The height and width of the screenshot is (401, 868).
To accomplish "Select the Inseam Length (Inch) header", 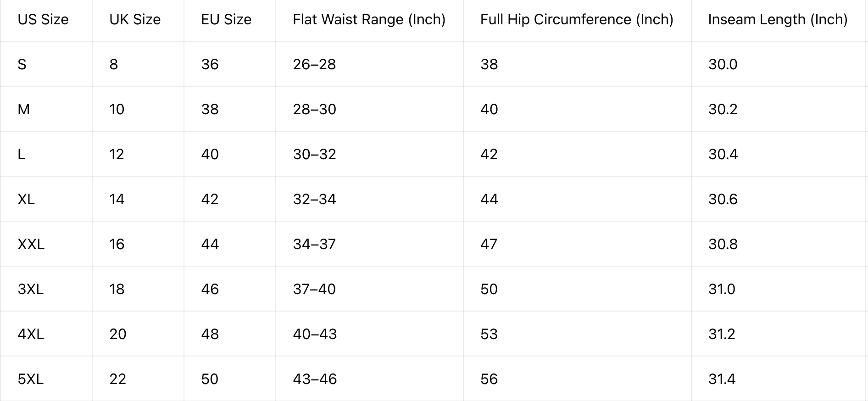I will [778, 20].
